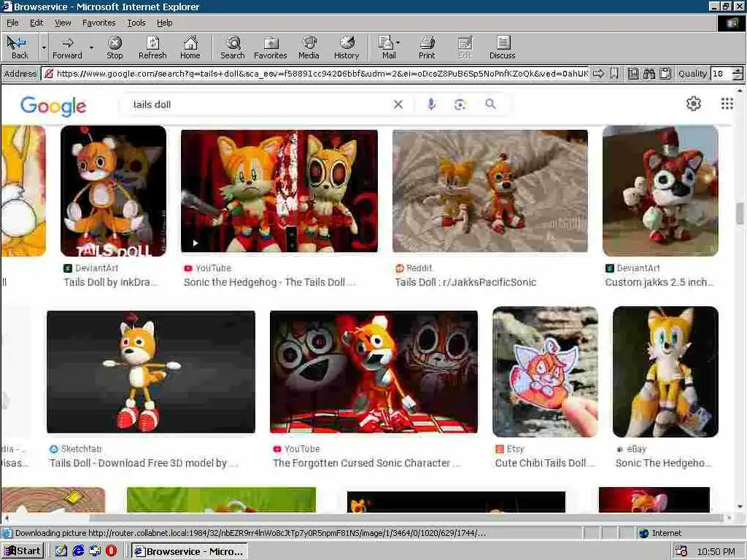
Task: Open the Back button history dropdown
Action: [x=44, y=47]
